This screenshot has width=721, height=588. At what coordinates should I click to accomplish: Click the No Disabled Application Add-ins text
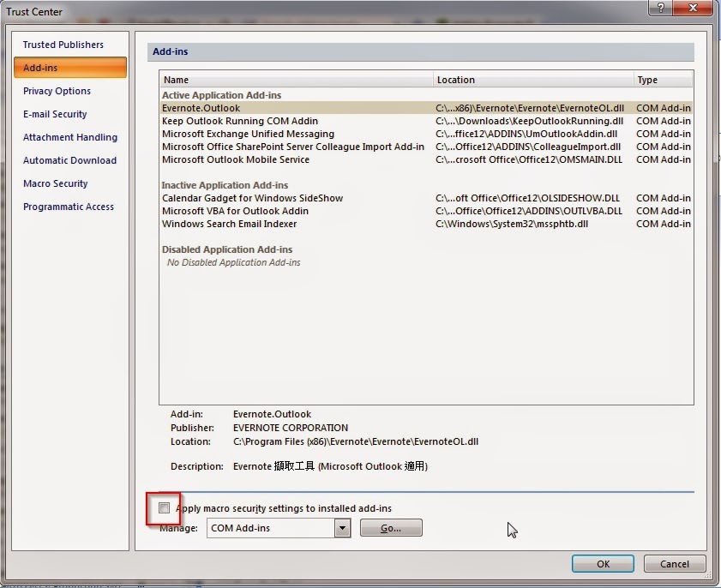(233, 262)
